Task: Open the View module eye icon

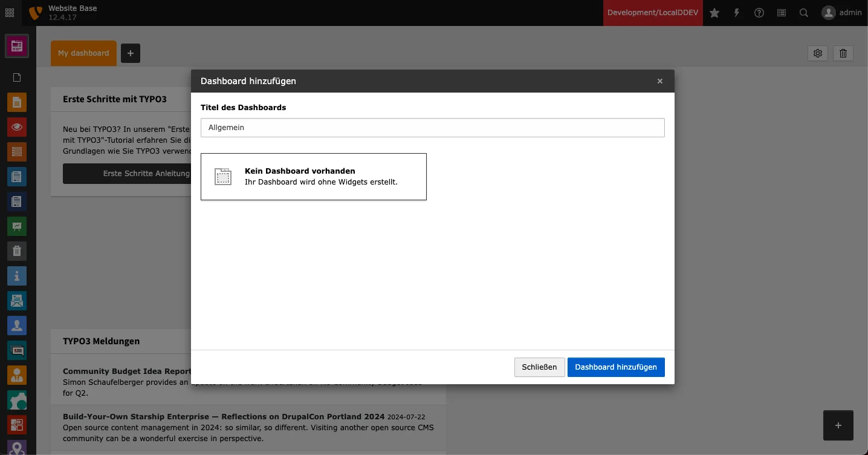Action: point(16,127)
